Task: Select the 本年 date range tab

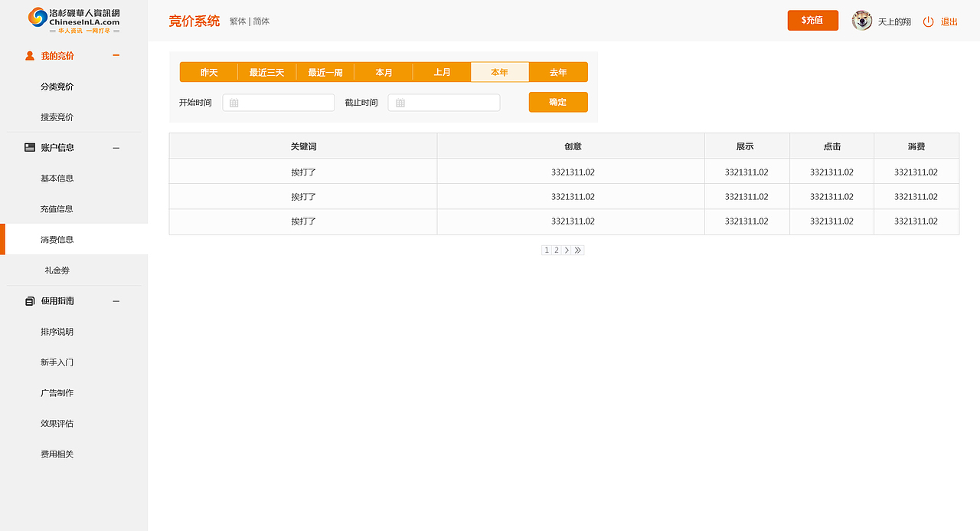Action: pos(500,72)
